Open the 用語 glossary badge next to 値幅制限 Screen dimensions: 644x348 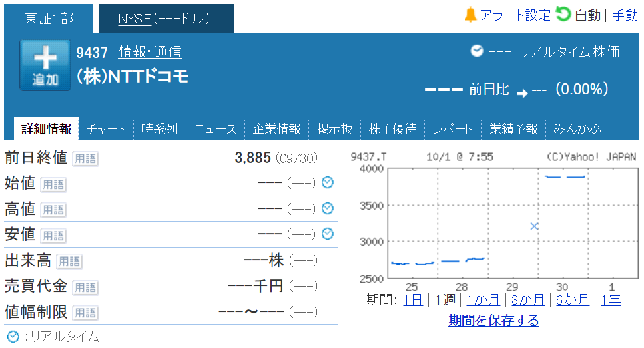[x=85, y=313]
